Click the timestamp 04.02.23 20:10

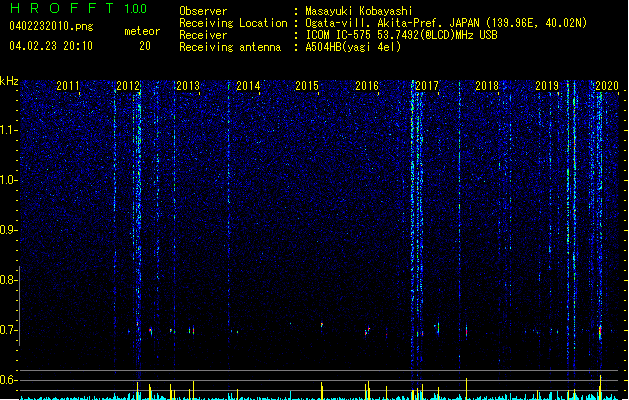(51, 46)
